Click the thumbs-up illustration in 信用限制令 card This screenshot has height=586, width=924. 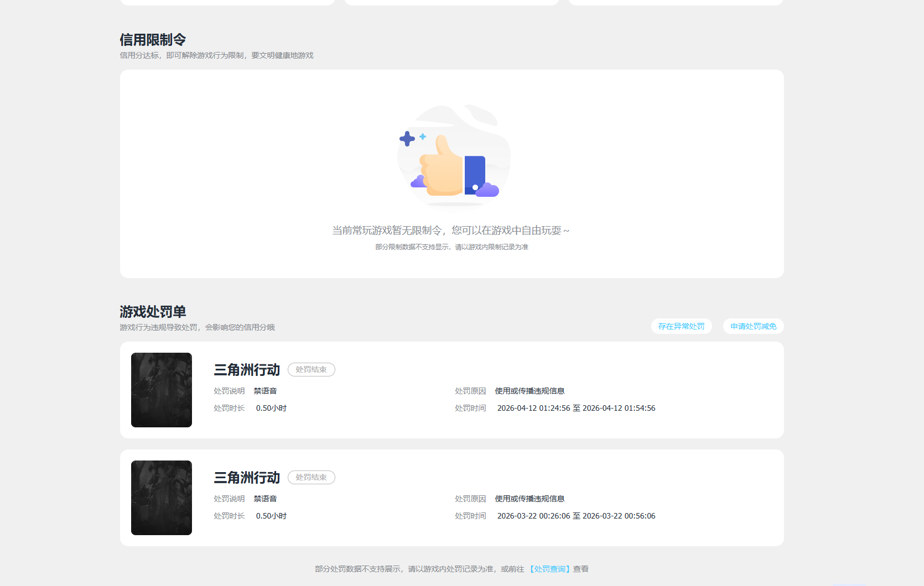pos(453,156)
